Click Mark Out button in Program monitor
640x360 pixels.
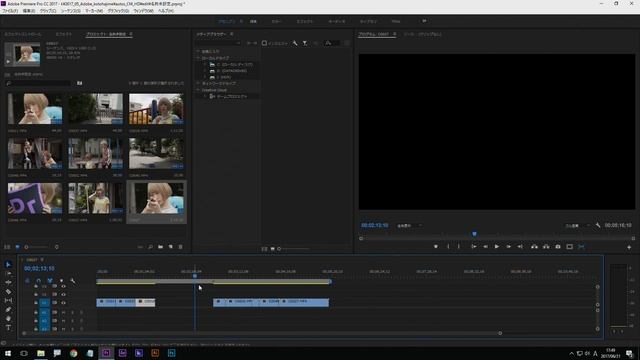(459, 247)
